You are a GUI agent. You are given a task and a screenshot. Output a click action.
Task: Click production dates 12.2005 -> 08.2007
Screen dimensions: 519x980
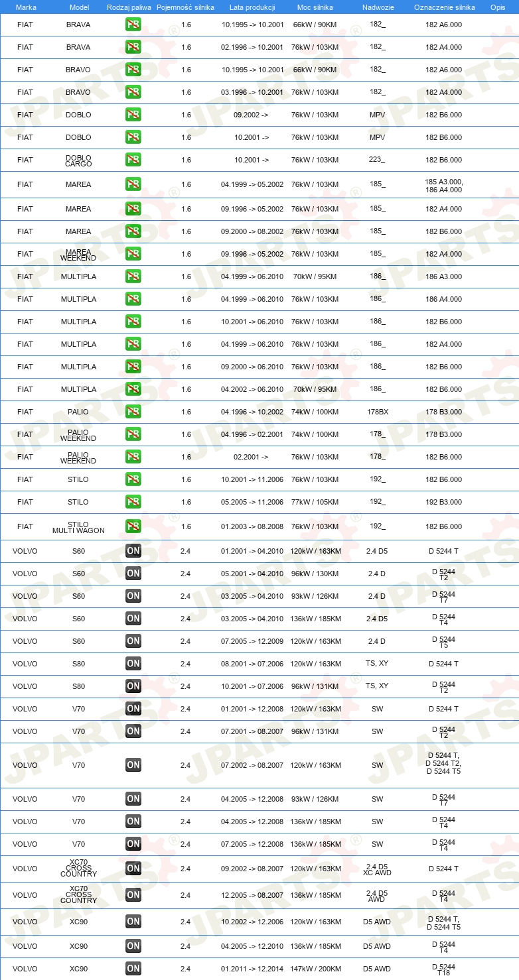click(x=252, y=895)
